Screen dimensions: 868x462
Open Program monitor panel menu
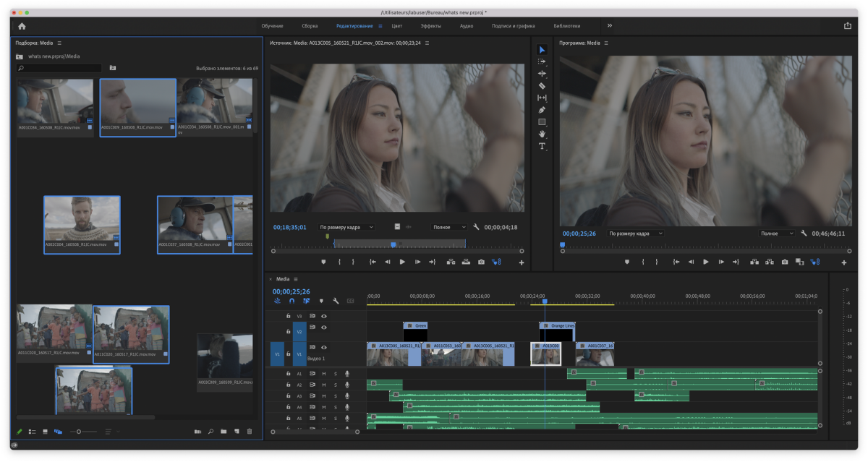coord(606,43)
